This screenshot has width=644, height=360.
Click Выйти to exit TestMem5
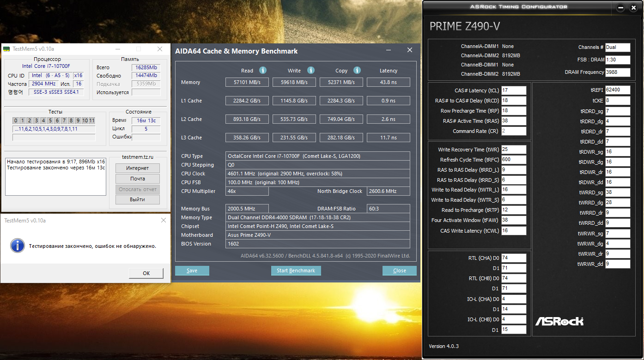coord(138,199)
